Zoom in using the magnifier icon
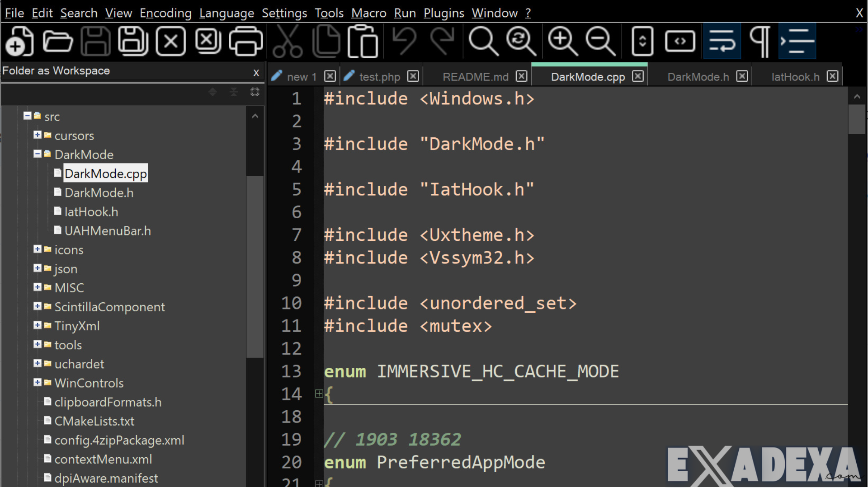Image resolution: width=868 pixels, height=488 pixels. coord(562,41)
